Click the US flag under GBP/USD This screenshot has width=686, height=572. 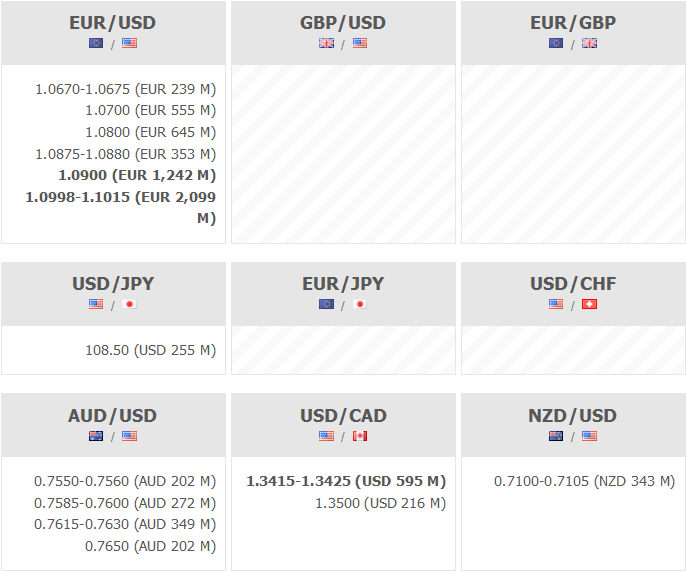tap(360, 43)
